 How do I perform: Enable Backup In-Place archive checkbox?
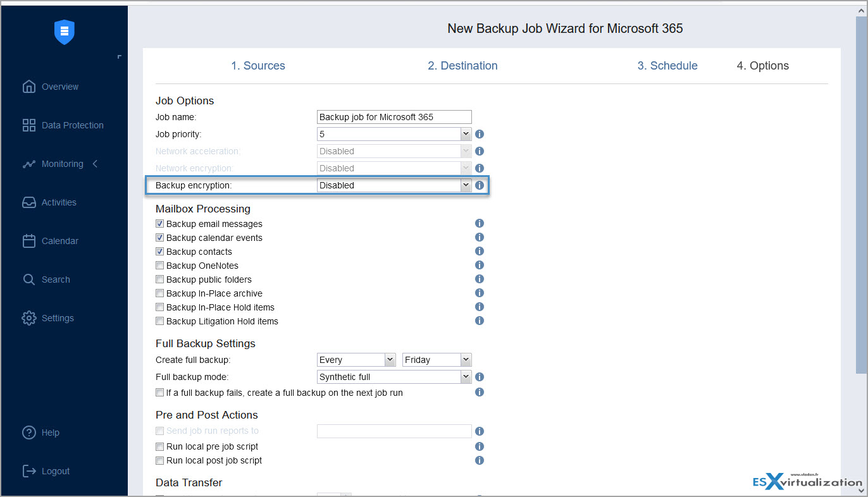click(x=160, y=293)
